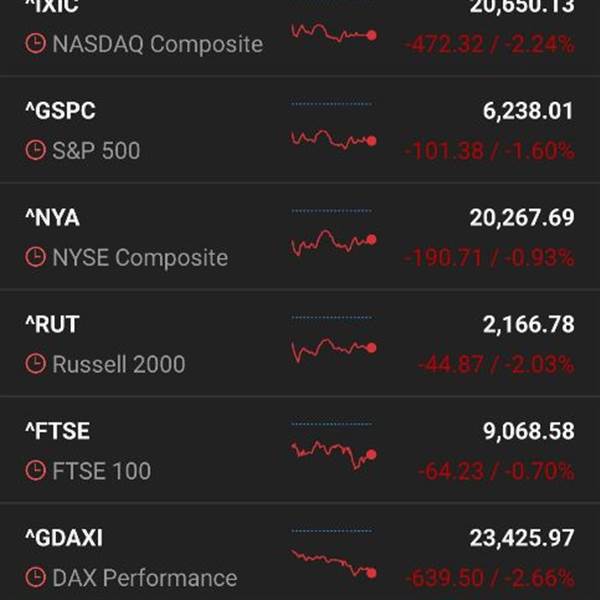Select the ^NYA ticker symbol
The width and height of the screenshot is (600, 600).
click(x=52, y=218)
